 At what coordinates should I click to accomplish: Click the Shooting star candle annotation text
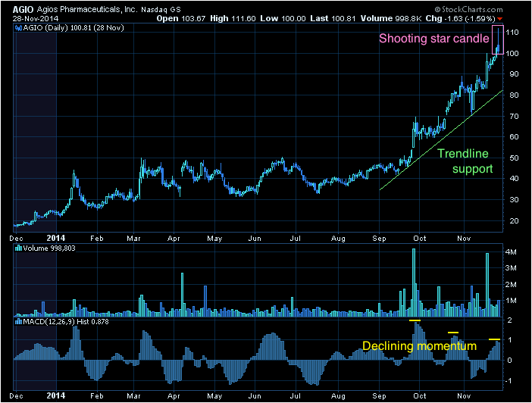pos(434,39)
